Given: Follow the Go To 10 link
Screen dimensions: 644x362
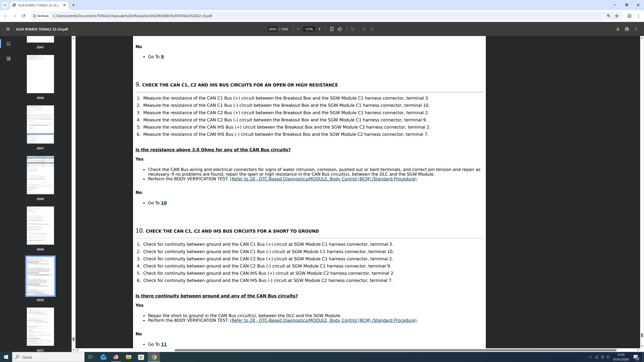Looking at the screenshot, I should click(x=164, y=203).
